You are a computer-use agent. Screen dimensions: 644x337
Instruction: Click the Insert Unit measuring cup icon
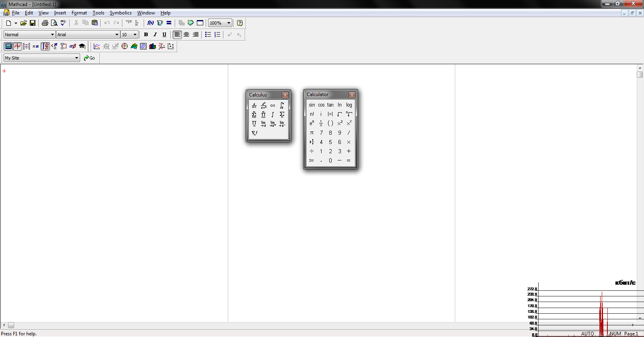pyautogui.click(x=160, y=23)
